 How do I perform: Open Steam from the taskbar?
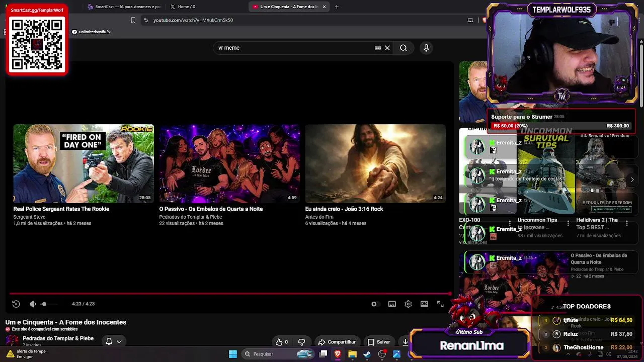367,354
